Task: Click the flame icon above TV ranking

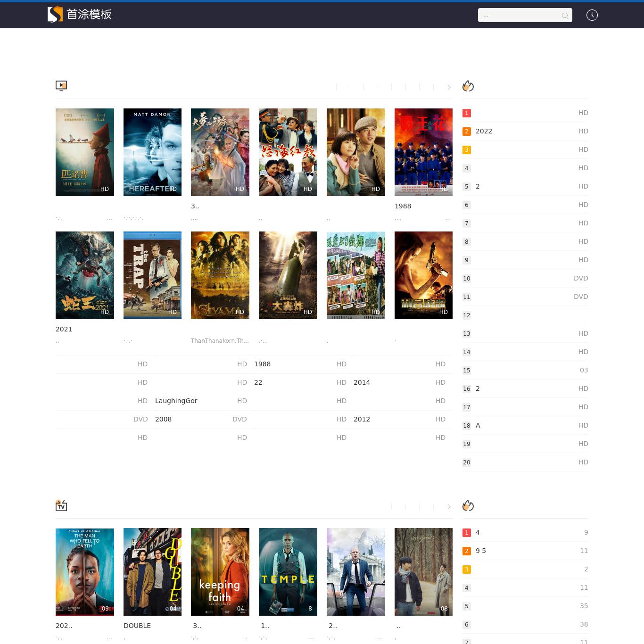Action: tap(468, 505)
